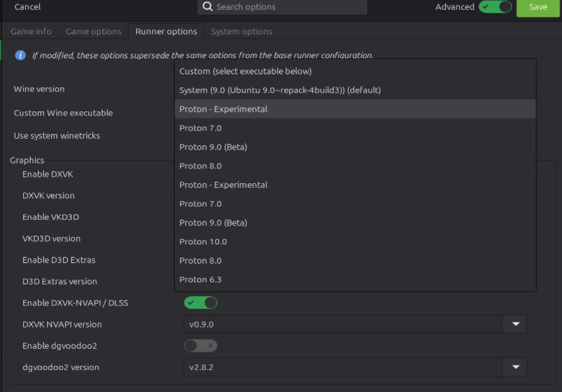Click the Custom Wine executable label
The height and width of the screenshot is (392, 562).
tap(63, 113)
